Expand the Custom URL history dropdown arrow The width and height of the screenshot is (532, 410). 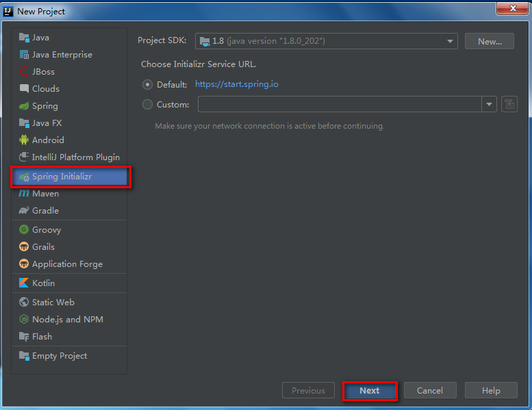tap(490, 104)
